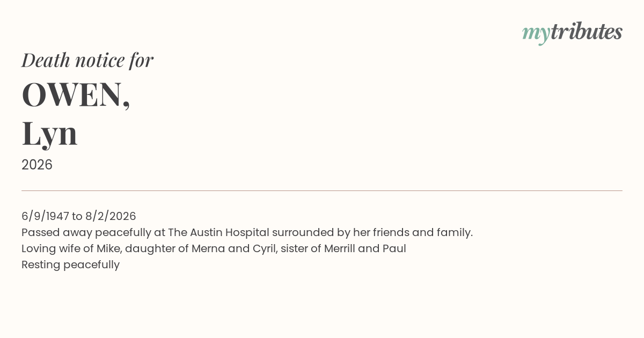The height and width of the screenshot is (338, 644).
Task: Click the green "my" part of logo
Action: 536,33
